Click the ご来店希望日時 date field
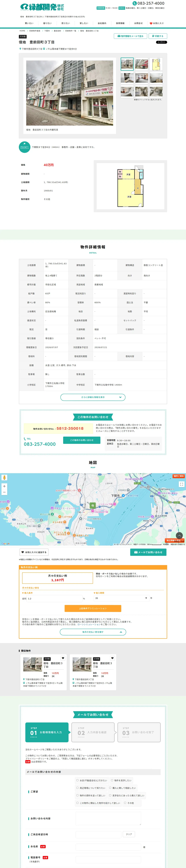 tap(99, 834)
